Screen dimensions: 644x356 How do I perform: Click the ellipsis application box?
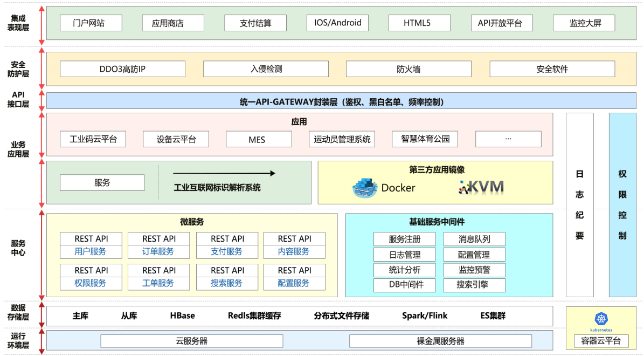point(509,139)
